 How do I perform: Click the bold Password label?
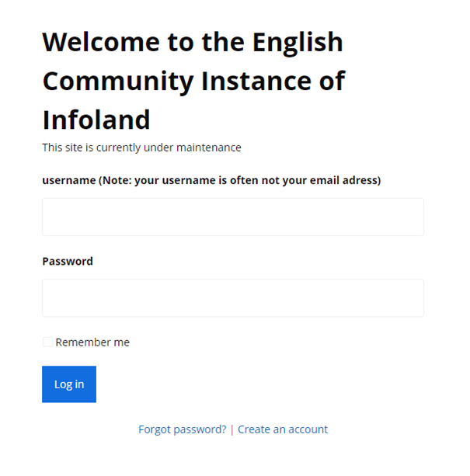point(68,261)
